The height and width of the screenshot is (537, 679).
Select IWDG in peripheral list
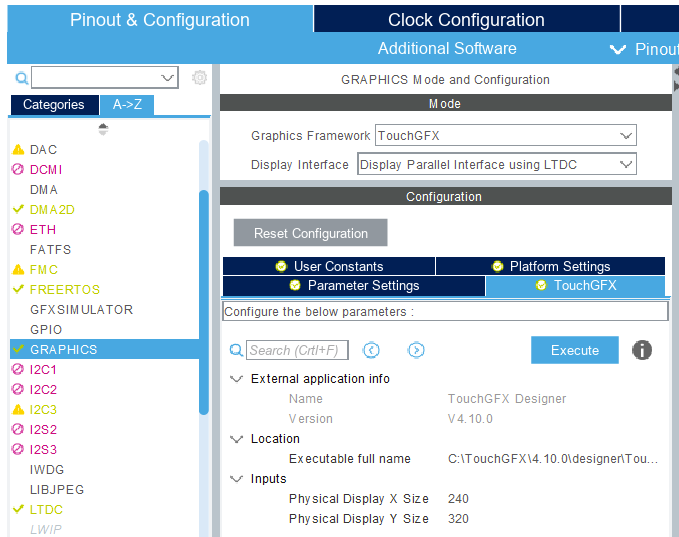pos(47,469)
